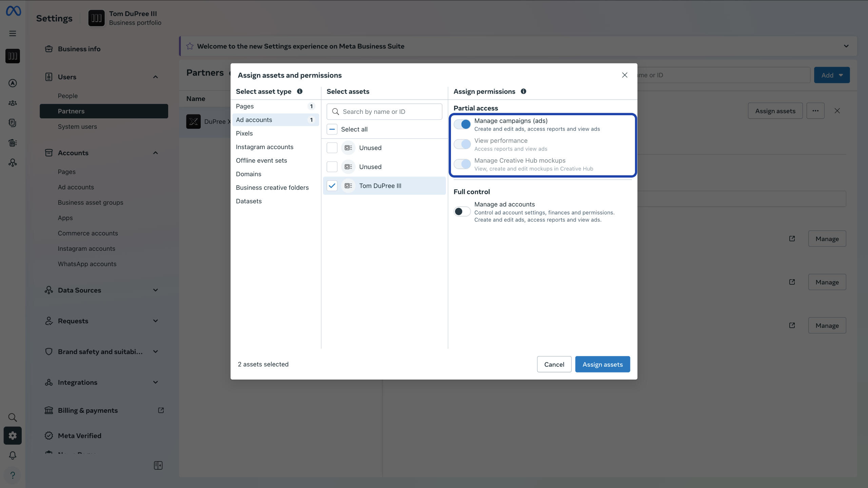Select Pixels asset type
This screenshot has height=488, width=868.
tap(244, 134)
